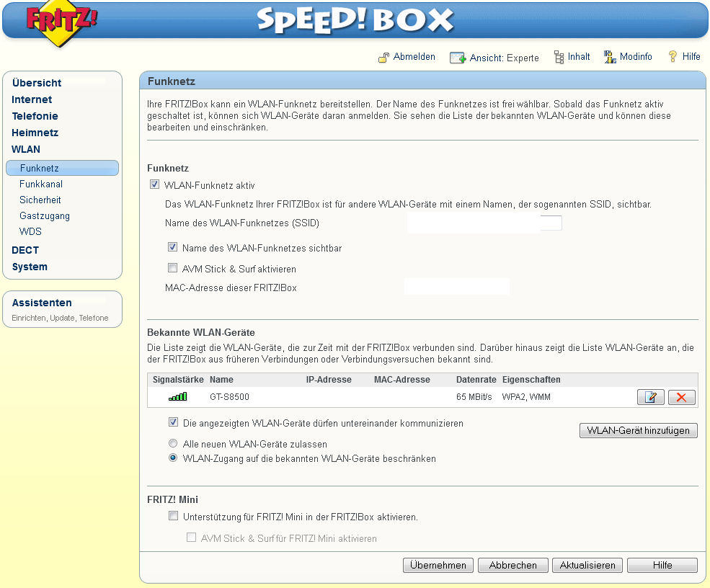Click the Abmelden link text
This screenshot has width=710, height=588.
(x=414, y=57)
